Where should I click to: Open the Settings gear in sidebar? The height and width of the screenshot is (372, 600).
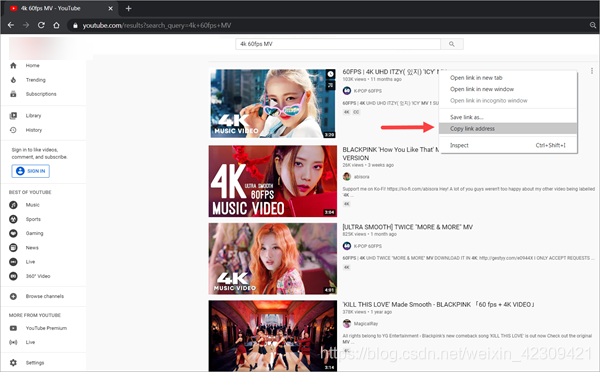pyautogui.click(x=13, y=362)
